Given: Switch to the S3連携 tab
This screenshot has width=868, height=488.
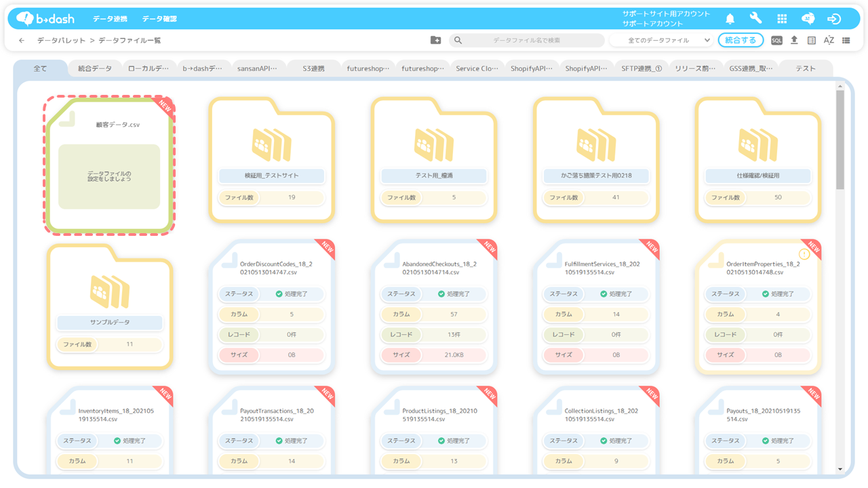Looking at the screenshot, I should coord(313,68).
